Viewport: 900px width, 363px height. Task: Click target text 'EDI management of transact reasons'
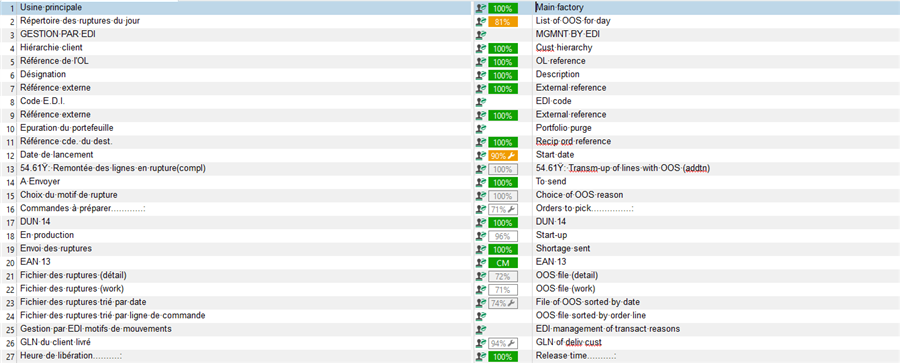pyautogui.click(x=608, y=329)
